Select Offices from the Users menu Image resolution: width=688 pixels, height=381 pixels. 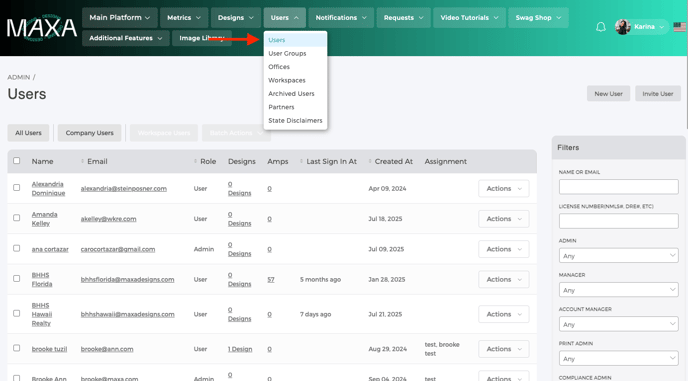(x=295, y=67)
